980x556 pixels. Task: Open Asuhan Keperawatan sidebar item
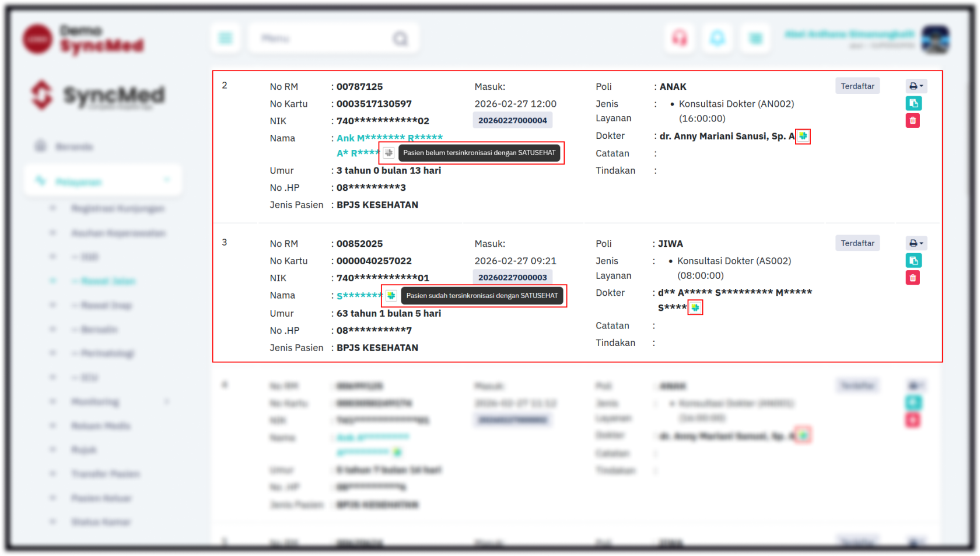pos(118,233)
